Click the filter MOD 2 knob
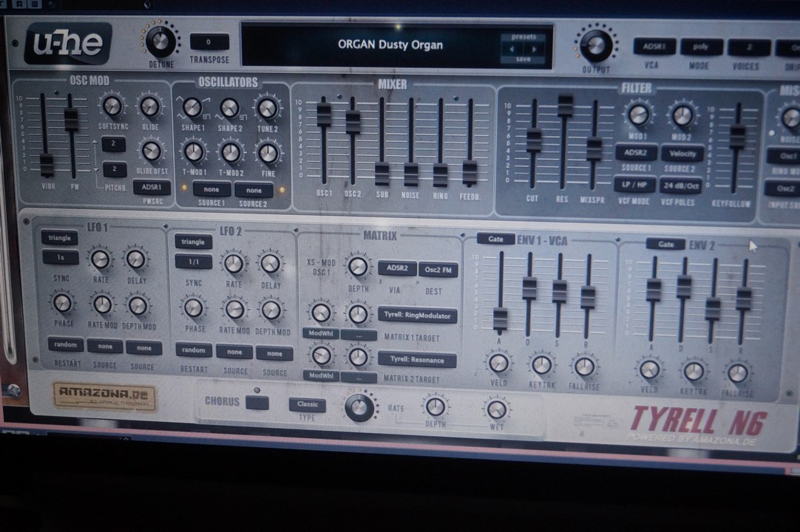 coord(682,116)
